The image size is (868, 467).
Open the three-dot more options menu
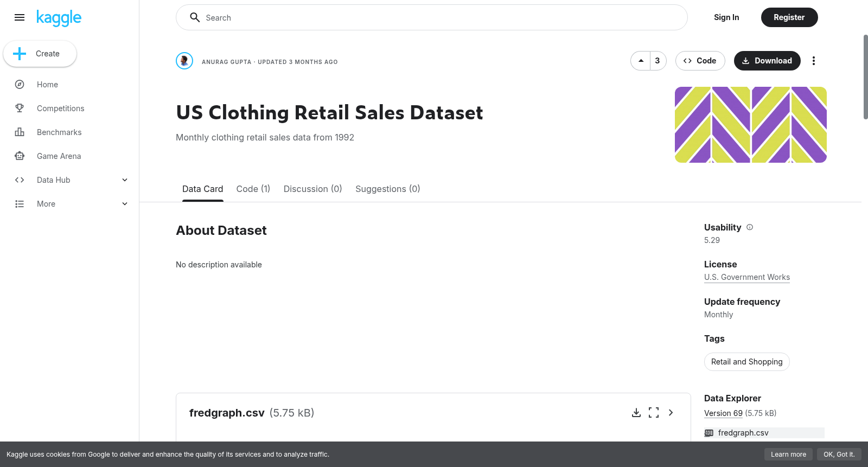[x=813, y=61]
